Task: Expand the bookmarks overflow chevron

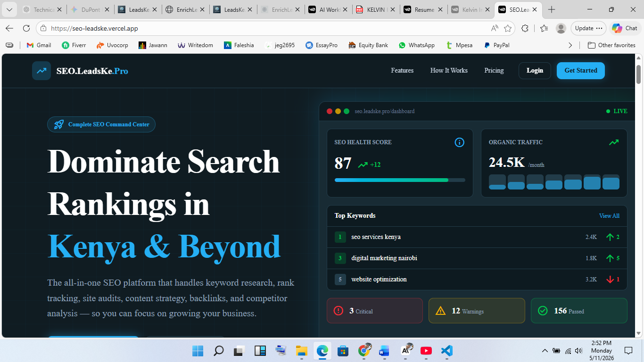Action: point(570,45)
